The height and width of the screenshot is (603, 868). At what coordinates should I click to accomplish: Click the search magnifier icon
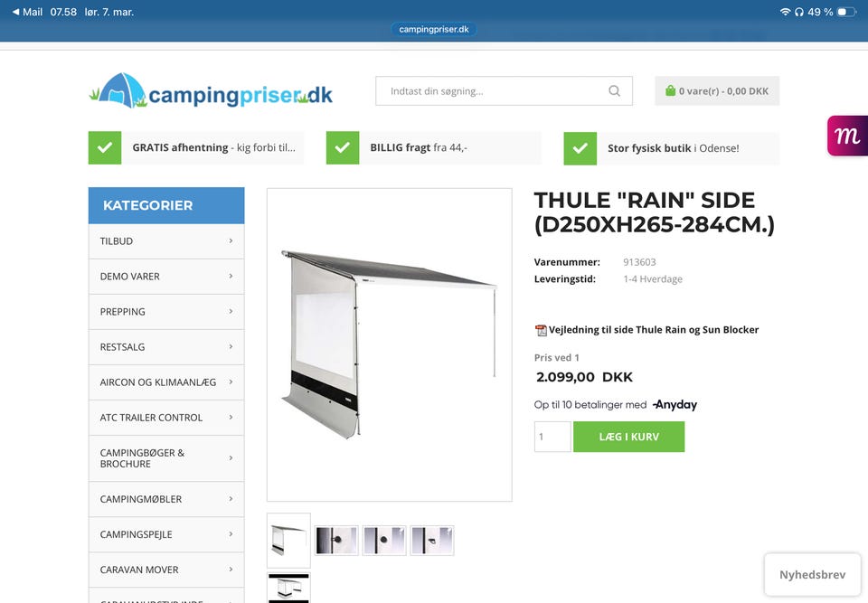pos(614,90)
